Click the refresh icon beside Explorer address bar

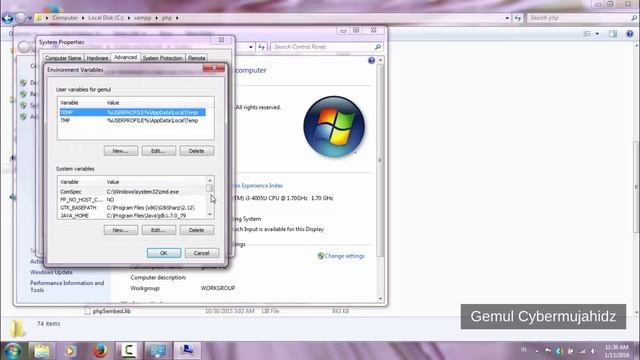(x=518, y=18)
